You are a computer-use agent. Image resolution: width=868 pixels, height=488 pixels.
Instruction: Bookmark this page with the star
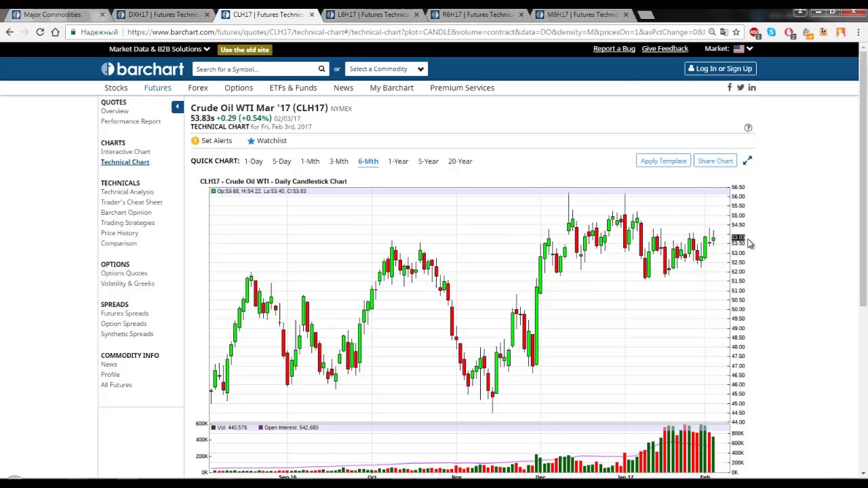click(736, 32)
